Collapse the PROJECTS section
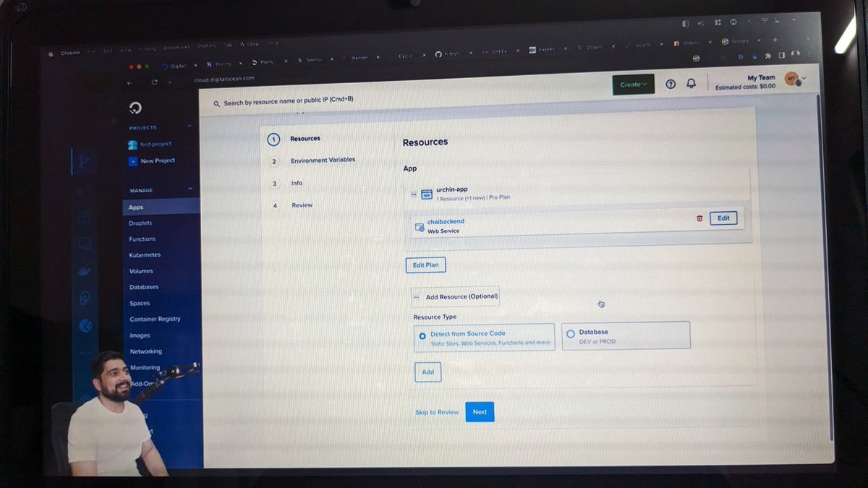 (x=189, y=127)
